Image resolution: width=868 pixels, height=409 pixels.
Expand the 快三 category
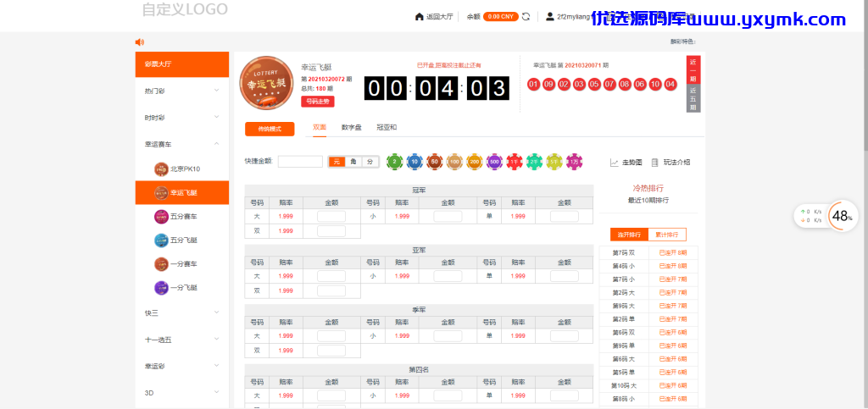(182, 312)
